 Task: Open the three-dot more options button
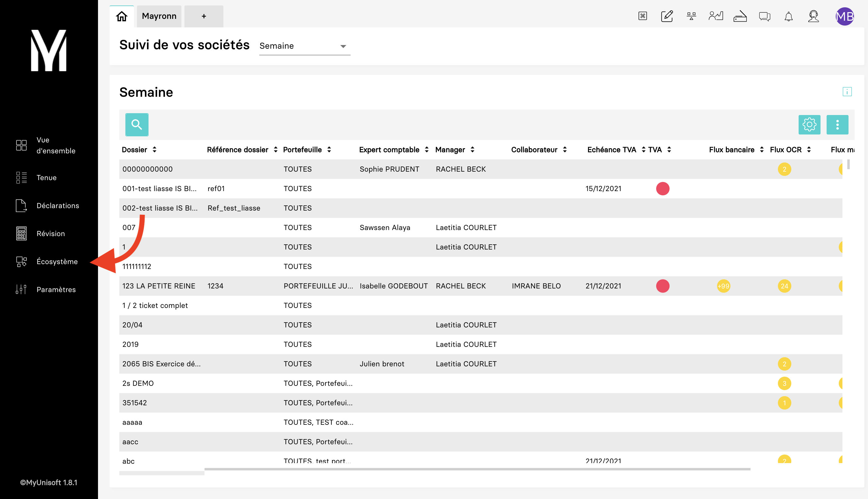pos(837,124)
